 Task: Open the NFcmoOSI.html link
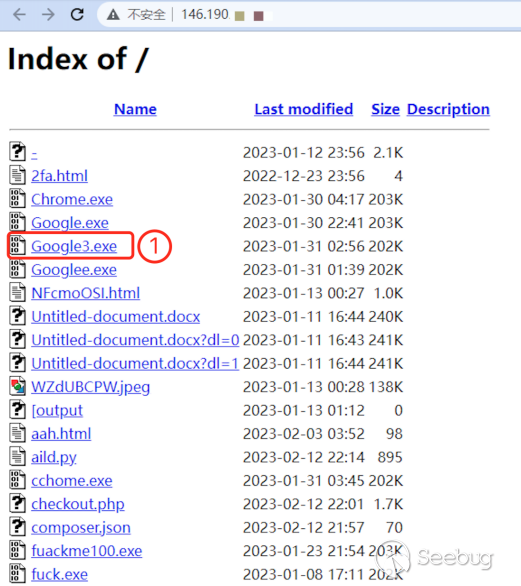pos(86,293)
